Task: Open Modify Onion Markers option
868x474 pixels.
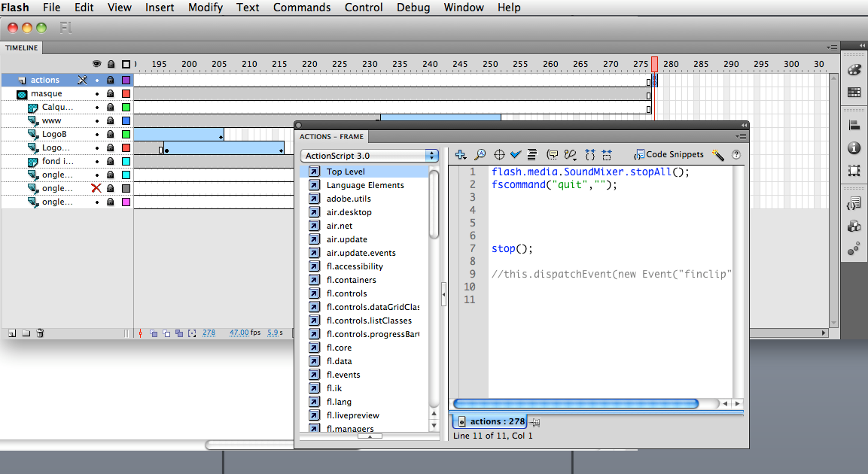Action: pos(192,333)
